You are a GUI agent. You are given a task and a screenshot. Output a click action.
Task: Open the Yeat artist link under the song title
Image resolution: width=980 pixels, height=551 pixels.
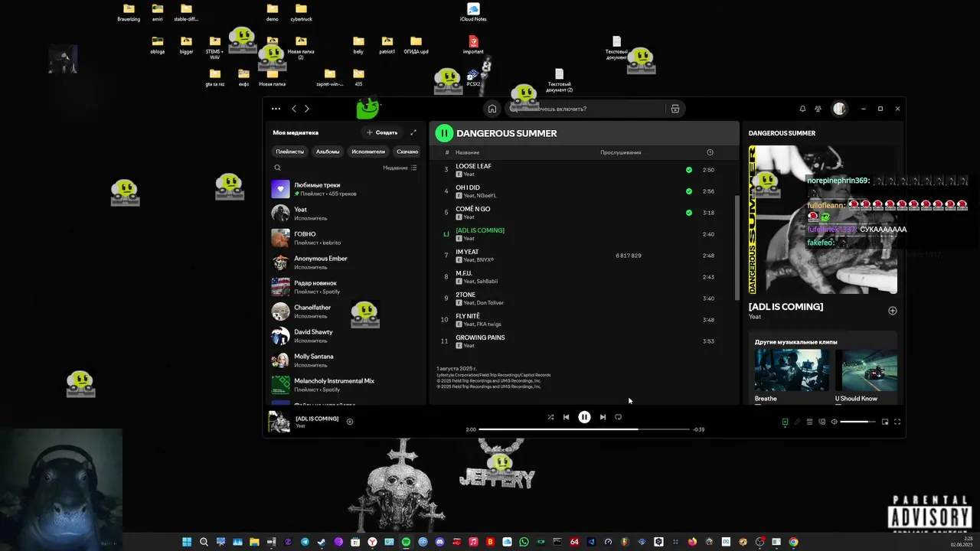(755, 317)
